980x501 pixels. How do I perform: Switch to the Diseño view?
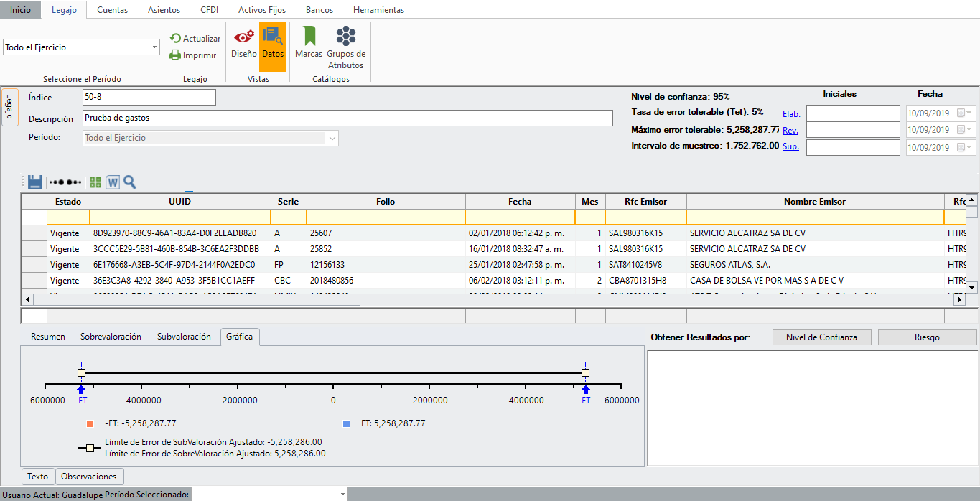point(243,45)
